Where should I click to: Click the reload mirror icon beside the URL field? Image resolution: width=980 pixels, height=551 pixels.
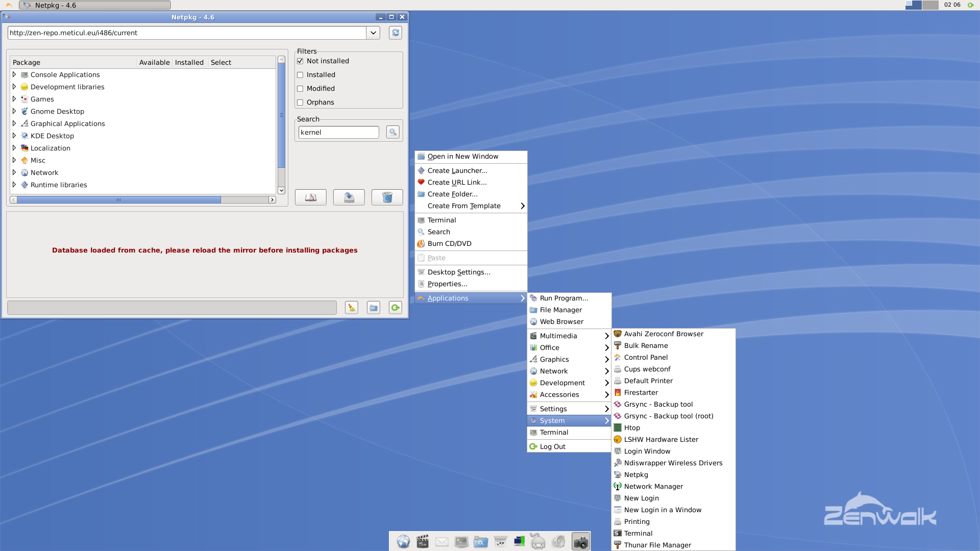click(395, 33)
